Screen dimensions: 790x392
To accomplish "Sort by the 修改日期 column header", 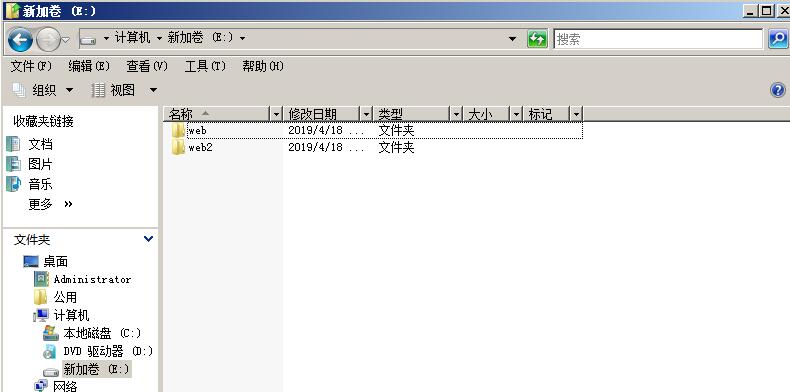I will pos(321,114).
